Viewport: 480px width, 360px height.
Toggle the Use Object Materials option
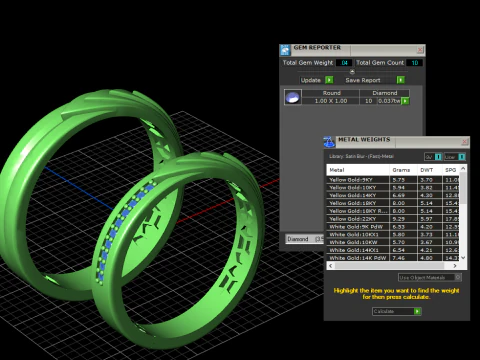pyautogui.click(x=458, y=277)
